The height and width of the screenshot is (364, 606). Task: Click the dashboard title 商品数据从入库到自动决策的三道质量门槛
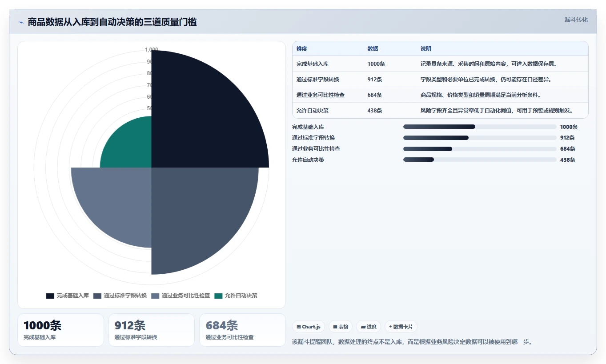(112, 22)
